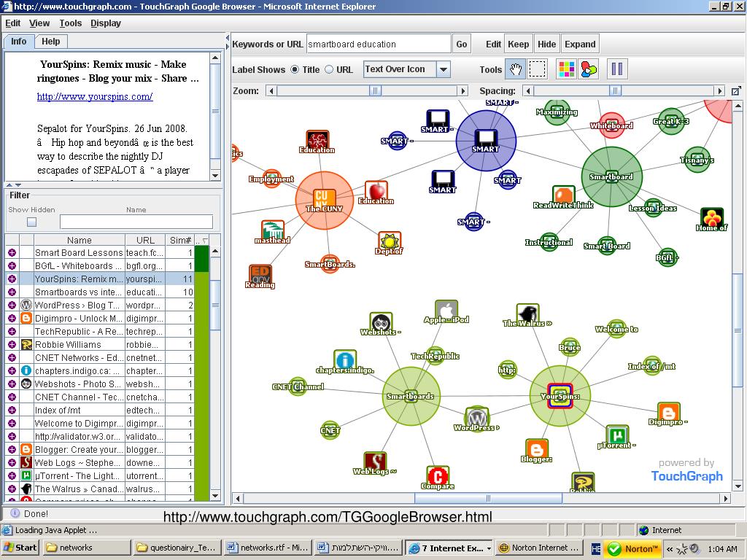Expand the BGfL - Whiteboards row
The image size is (747, 560).
tap(12, 265)
